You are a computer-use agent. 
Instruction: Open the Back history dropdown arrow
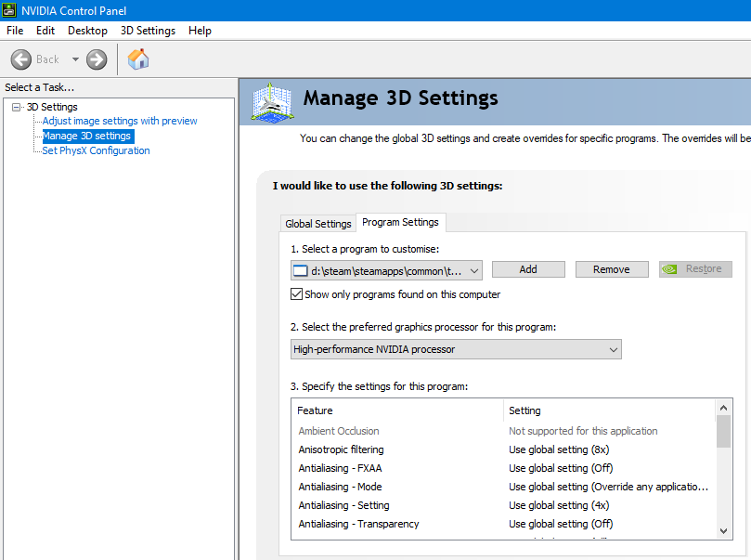point(75,59)
